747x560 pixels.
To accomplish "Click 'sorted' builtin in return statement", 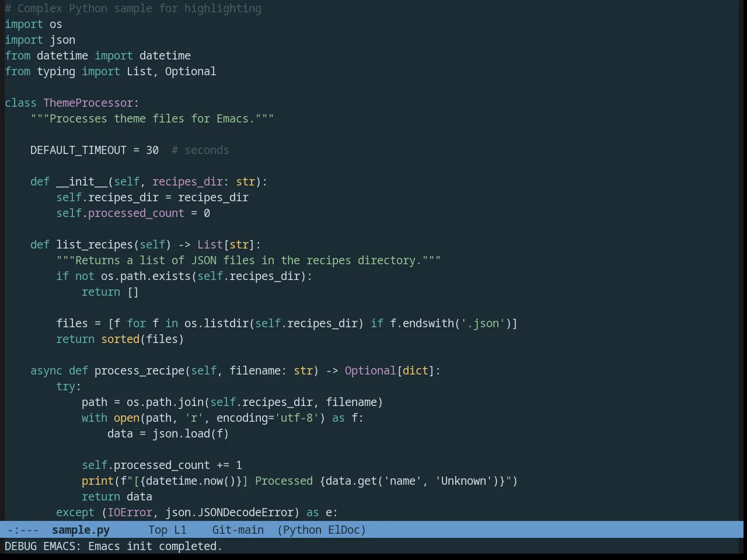I will click(120, 339).
